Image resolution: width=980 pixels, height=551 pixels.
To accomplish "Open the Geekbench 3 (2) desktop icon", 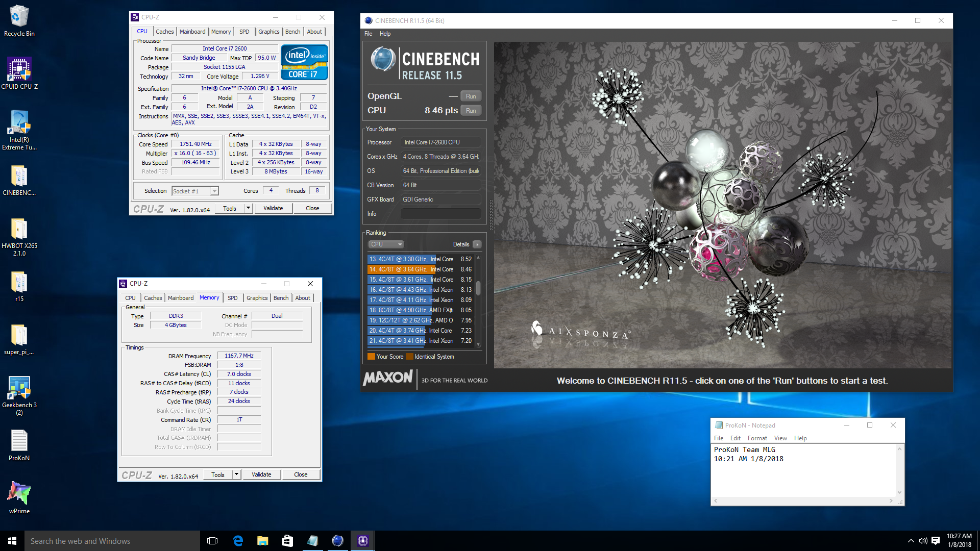I will coord(19,396).
